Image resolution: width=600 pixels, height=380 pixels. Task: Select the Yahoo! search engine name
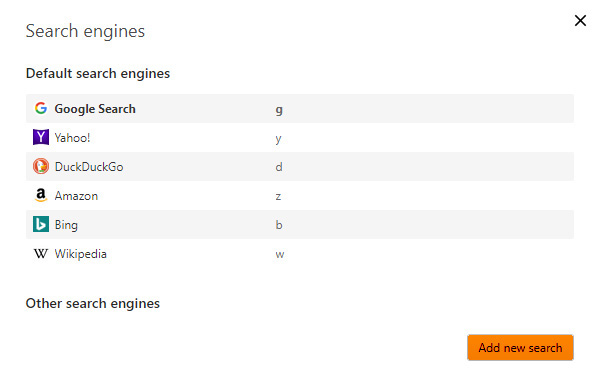[72, 138]
